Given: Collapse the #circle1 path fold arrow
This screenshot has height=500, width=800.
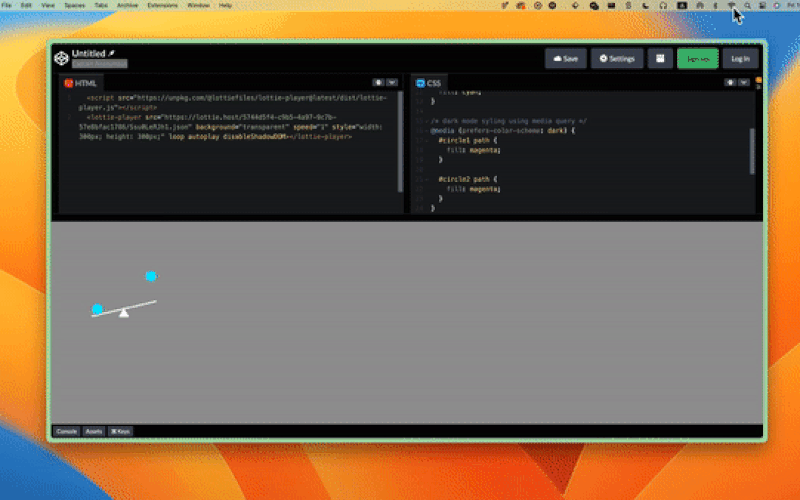Looking at the screenshot, I should pyautogui.click(x=427, y=141).
